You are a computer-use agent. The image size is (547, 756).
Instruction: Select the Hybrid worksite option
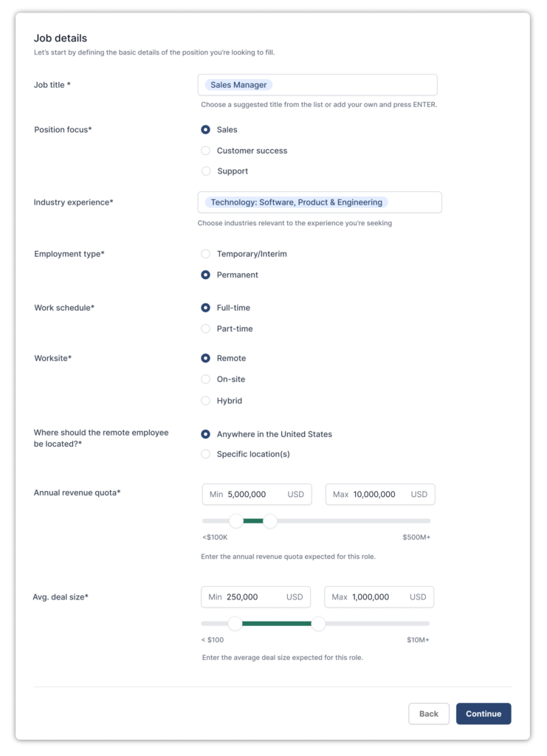pyautogui.click(x=205, y=400)
